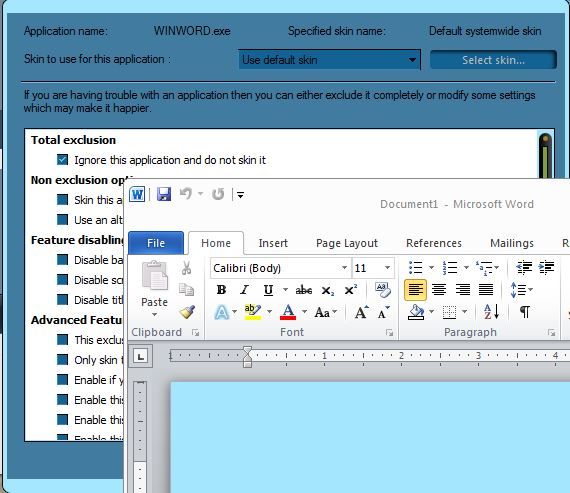Viewport: 570px width, 493px height.
Task: Toggle the 'Enable if y...' checkbox
Action: pyautogui.click(x=63, y=380)
